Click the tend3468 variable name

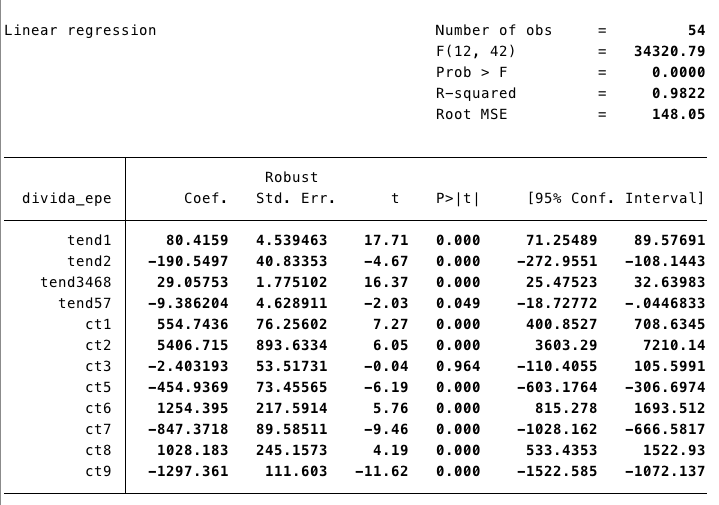(76, 282)
